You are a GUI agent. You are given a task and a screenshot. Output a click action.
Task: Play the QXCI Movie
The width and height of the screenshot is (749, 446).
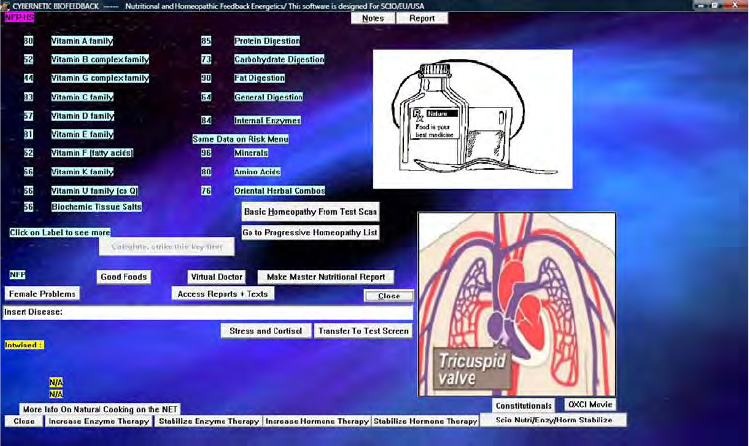[x=590, y=405]
